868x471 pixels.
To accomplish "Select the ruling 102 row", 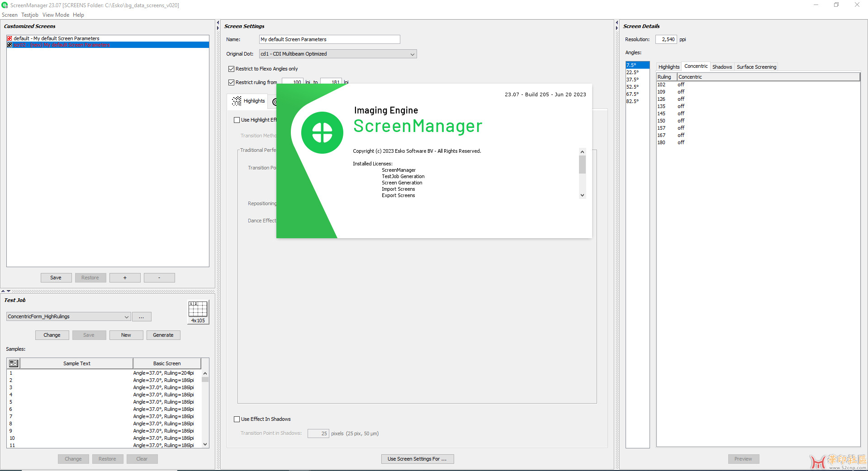I will 758,85.
